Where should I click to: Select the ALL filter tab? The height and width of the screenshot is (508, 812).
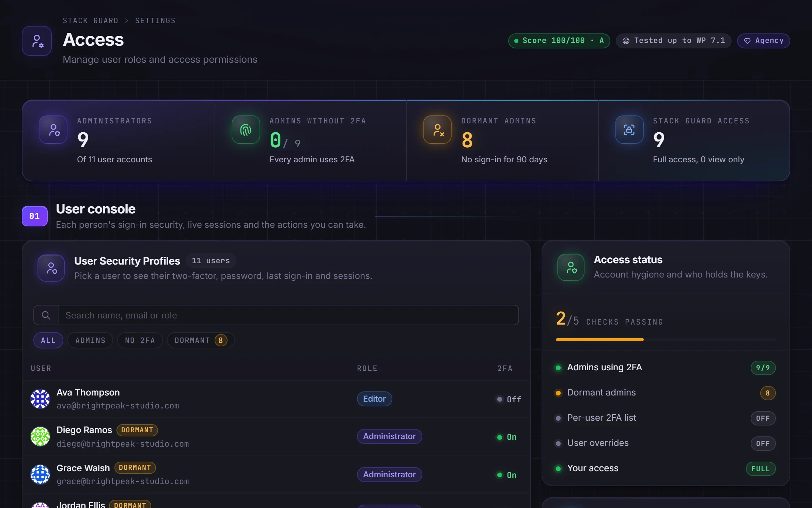coord(48,340)
